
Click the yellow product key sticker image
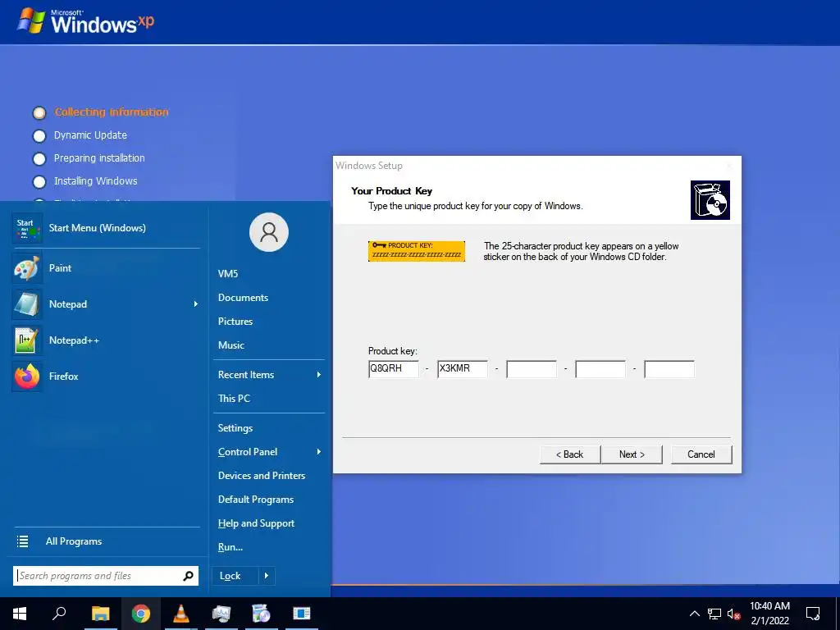[x=416, y=251]
